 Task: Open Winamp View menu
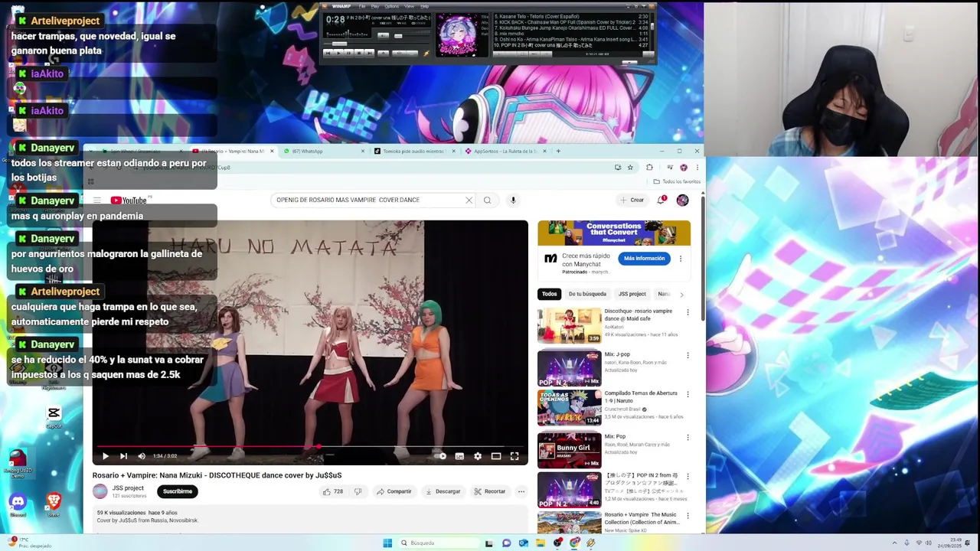[x=410, y=6]
